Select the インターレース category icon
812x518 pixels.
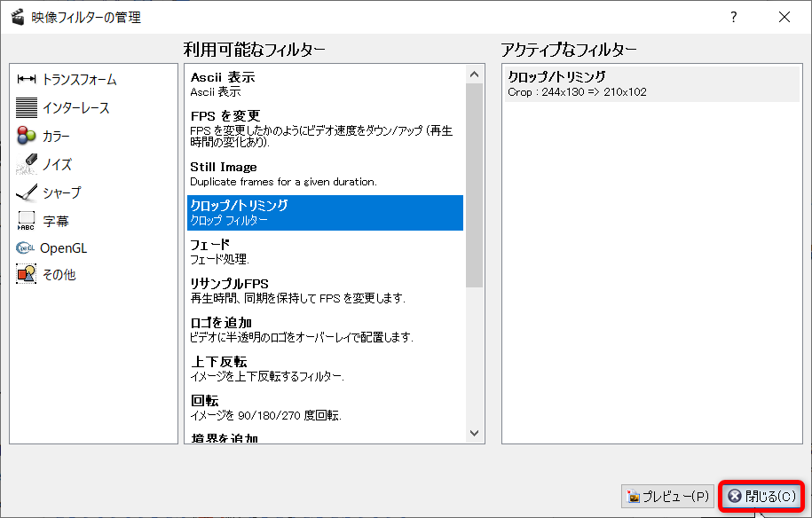tap(27, 108)
